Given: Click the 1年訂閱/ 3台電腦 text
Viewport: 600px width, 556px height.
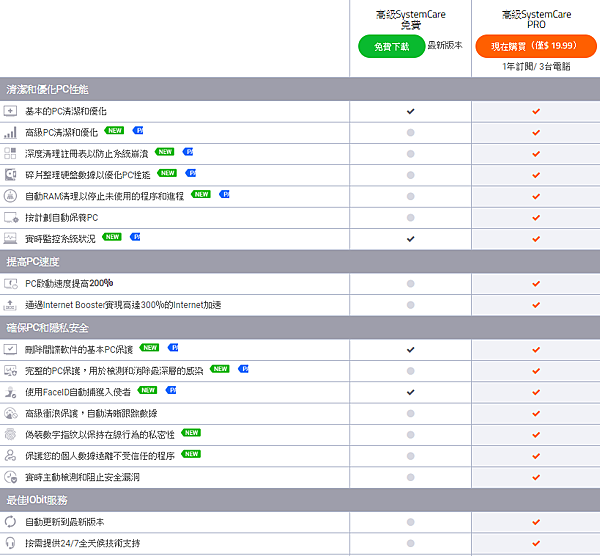Looking at the screenshot, I should (536, 67).
